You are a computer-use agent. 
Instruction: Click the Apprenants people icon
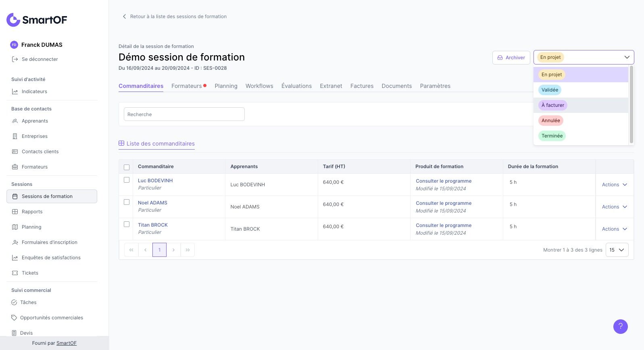tap(15, 121)
